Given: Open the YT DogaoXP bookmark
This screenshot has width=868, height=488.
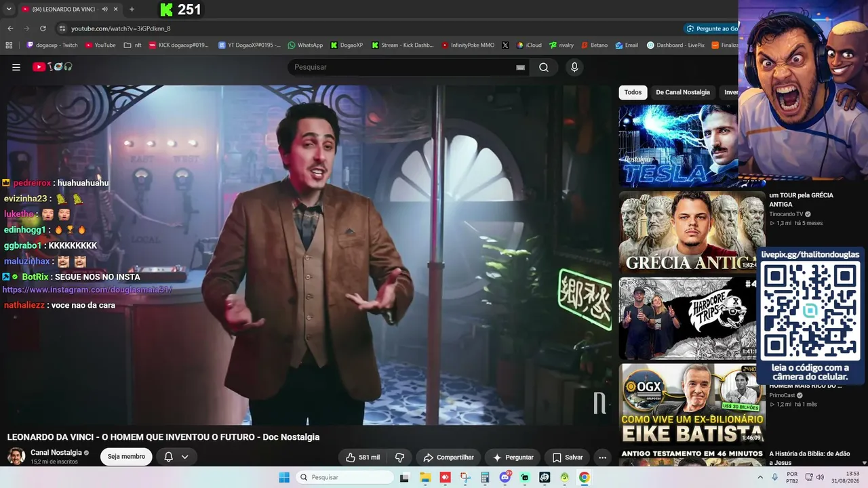Looking at the screenshot, I should tap(250, 45).
